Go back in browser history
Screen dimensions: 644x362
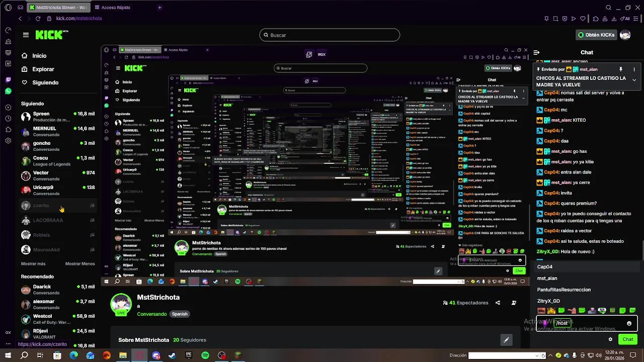20,19
